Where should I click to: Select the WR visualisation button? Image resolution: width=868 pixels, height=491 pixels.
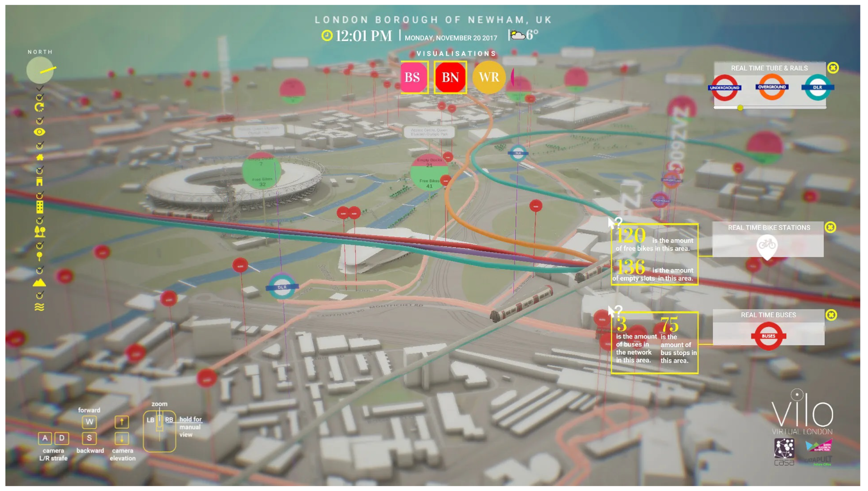click(x=488, y=77)
